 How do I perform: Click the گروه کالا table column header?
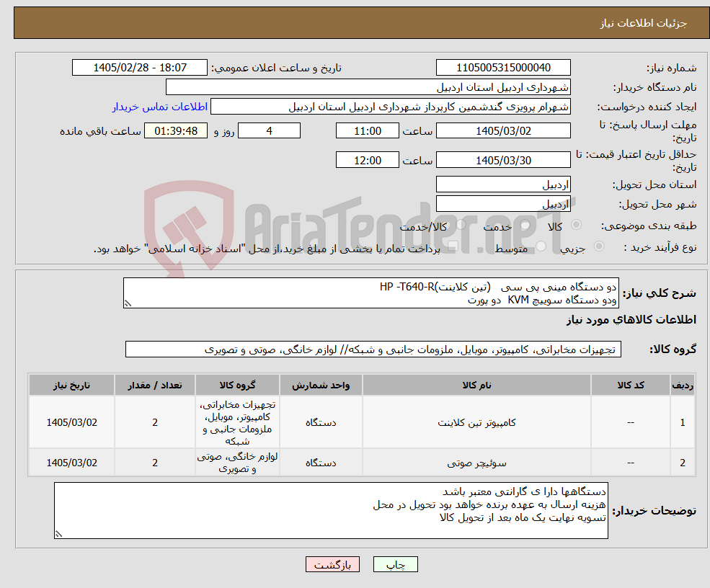point(237,386)
